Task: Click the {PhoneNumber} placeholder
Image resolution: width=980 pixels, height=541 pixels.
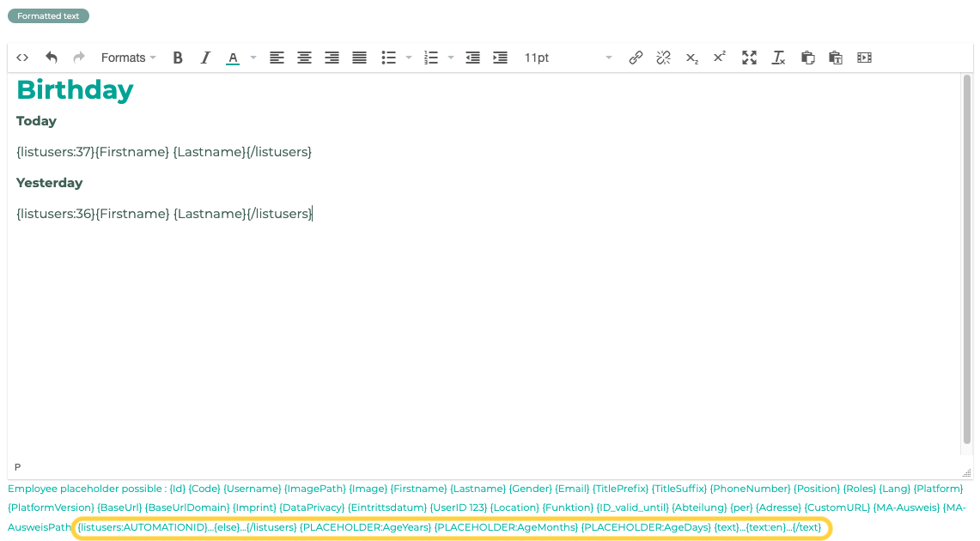Action: point(750,489)
